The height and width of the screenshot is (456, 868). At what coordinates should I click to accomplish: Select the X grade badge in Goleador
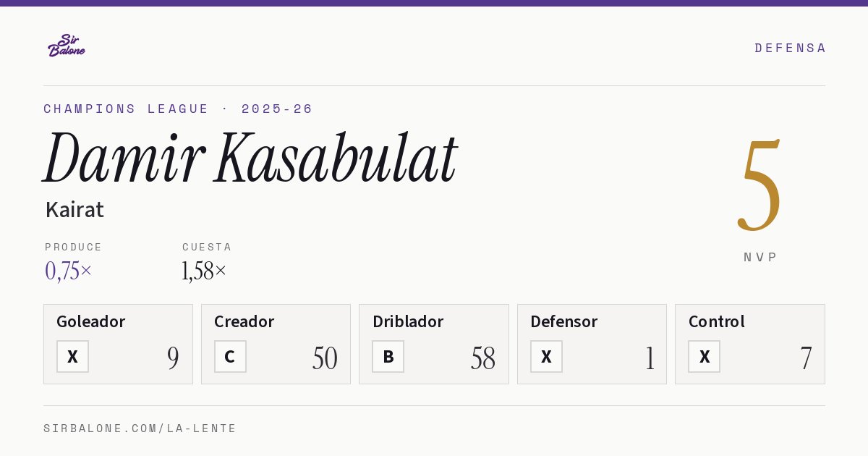[72, 356]
